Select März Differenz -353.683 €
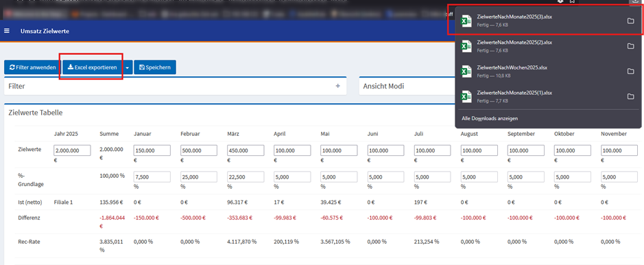 tap(239, 218)
